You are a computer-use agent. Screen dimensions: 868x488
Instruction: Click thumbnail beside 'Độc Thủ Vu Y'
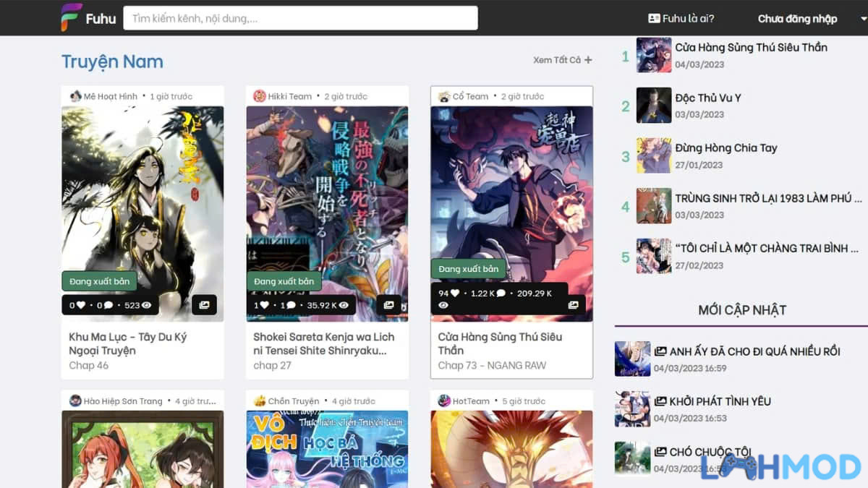654,106
